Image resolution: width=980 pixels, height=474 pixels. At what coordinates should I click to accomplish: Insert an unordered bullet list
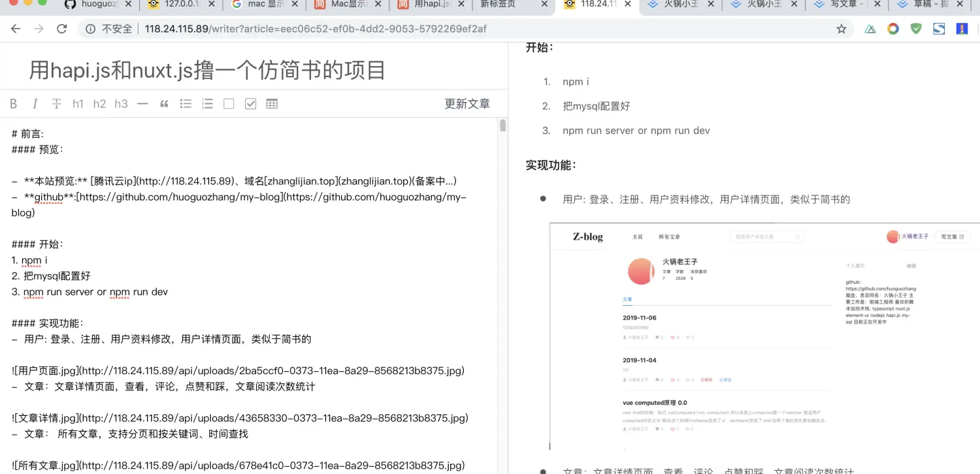pos(186,104)
